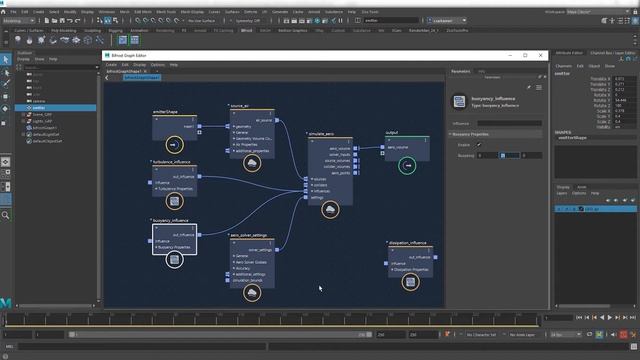Select the Bifrost shelf tab
The image size is (640, 360).
pos(246,31)
